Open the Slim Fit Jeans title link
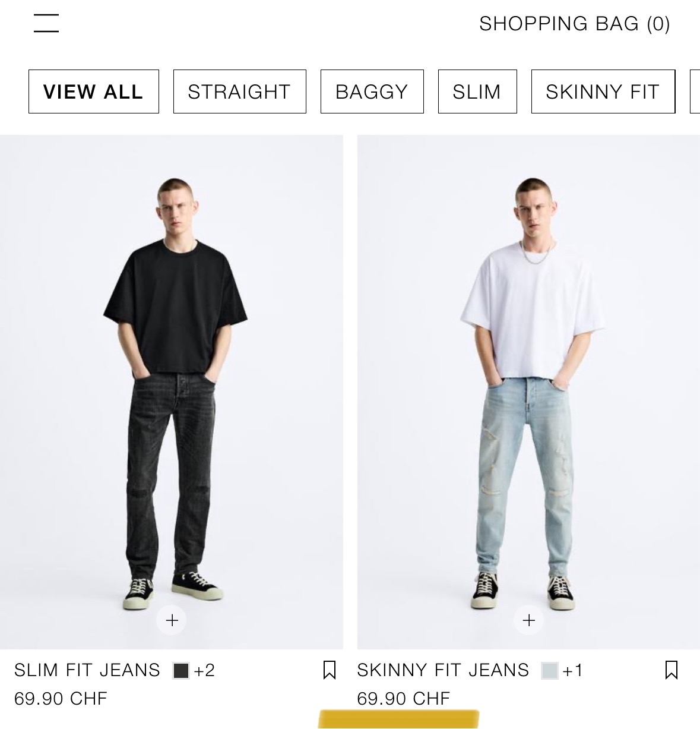 (87, 670)
